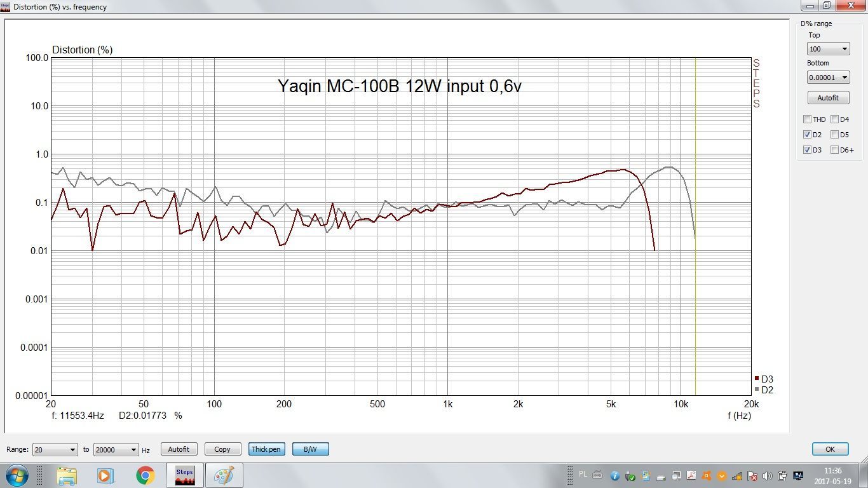Open the Range start frequency dropdown
The image size is (868, 488).
point(55,449)
